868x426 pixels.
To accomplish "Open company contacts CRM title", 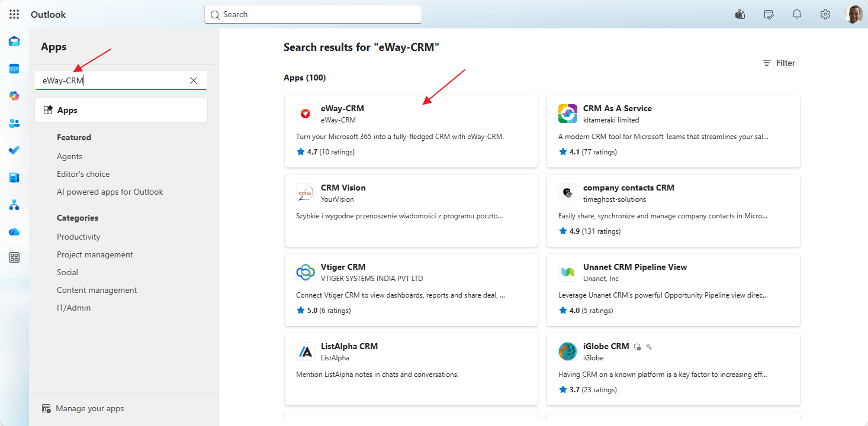I will [x=629, y=188].
